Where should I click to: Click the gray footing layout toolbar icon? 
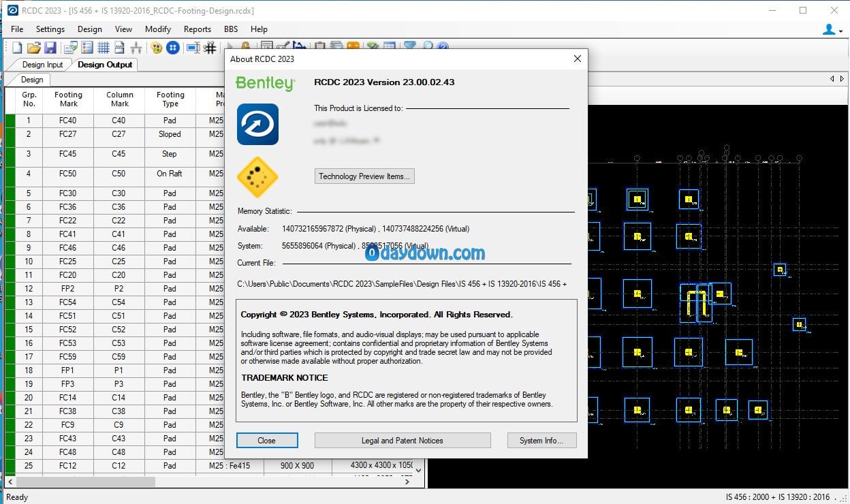(136, 48)
